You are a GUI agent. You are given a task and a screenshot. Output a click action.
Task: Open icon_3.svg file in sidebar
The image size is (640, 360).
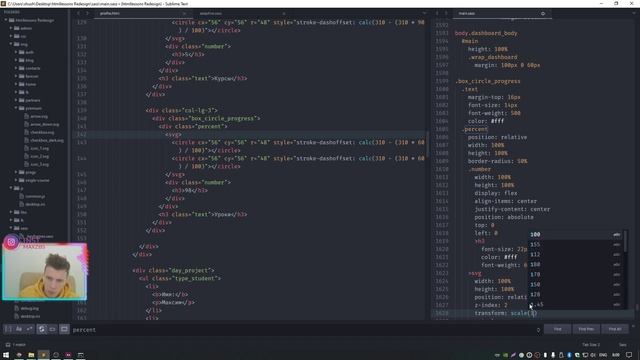[x=39, y=164]
